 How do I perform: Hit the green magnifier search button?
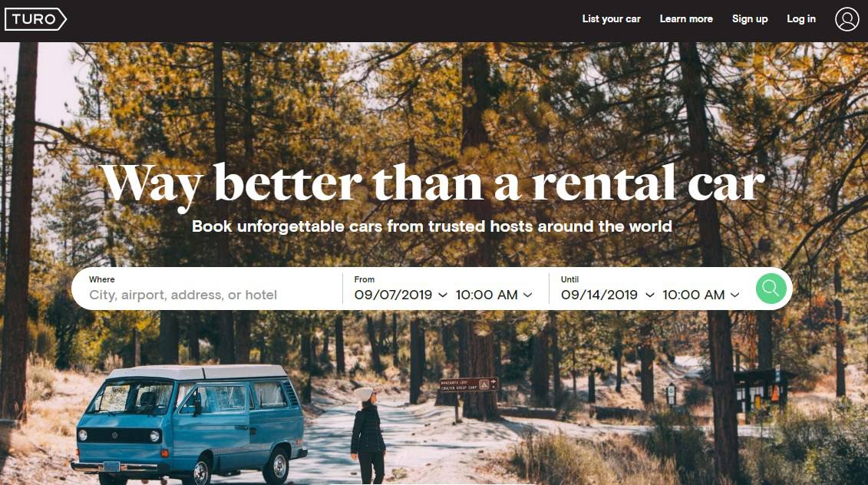[771, 288]
